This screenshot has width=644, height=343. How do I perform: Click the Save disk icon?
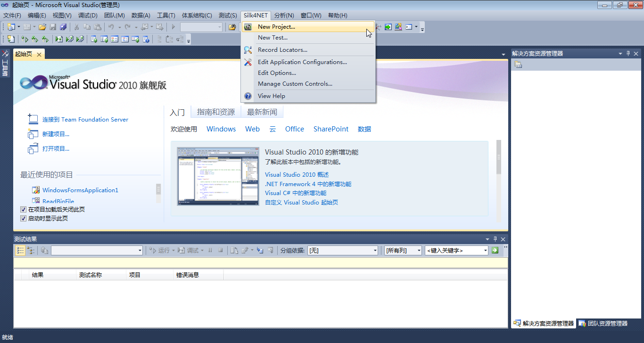point(53,27)
